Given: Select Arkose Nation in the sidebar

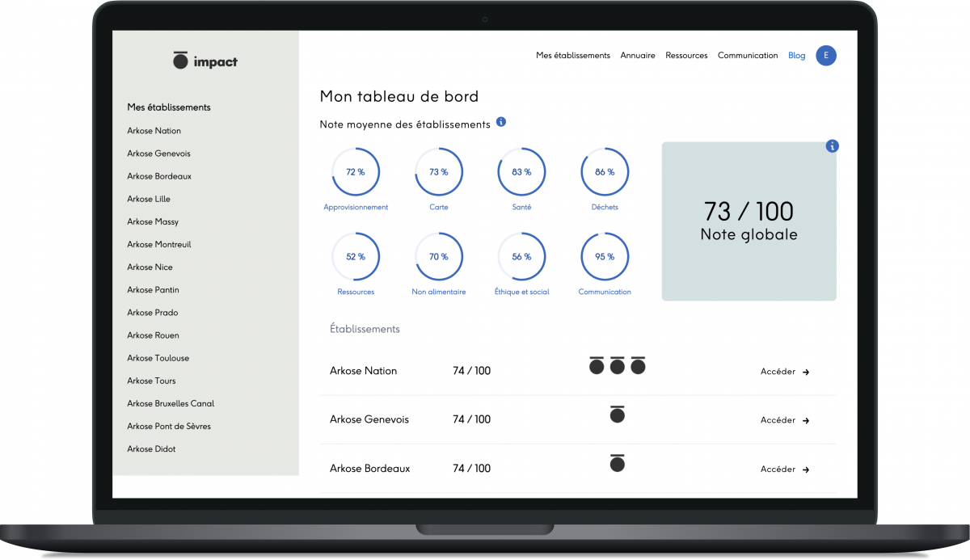Looking at the screenshot, I should 154,131.
